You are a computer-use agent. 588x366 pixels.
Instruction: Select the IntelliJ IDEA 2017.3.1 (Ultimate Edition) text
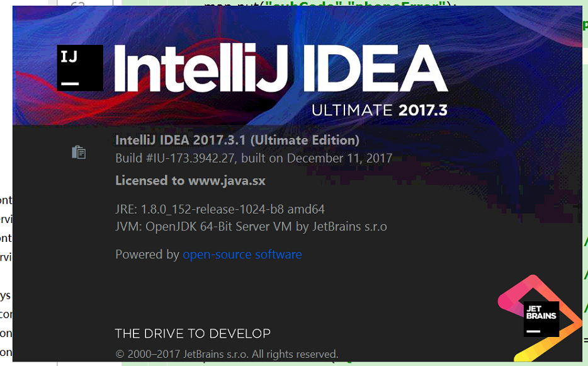(237, 140)
